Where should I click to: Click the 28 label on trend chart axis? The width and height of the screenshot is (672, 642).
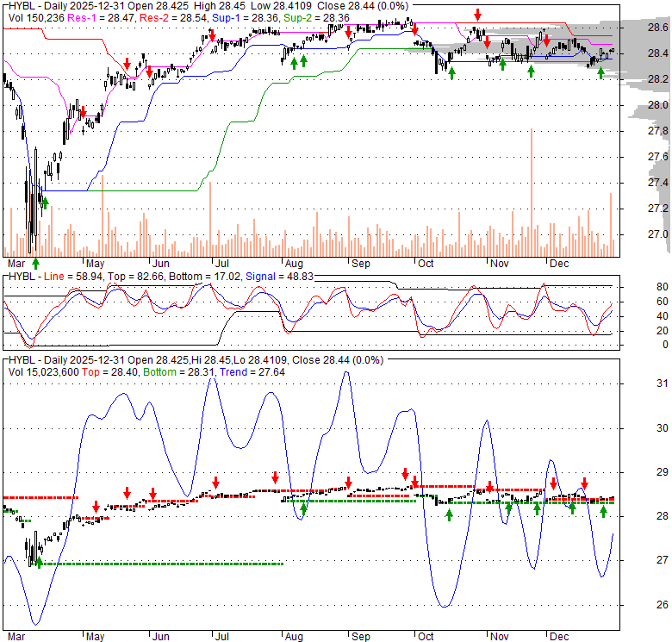(663, 516)
